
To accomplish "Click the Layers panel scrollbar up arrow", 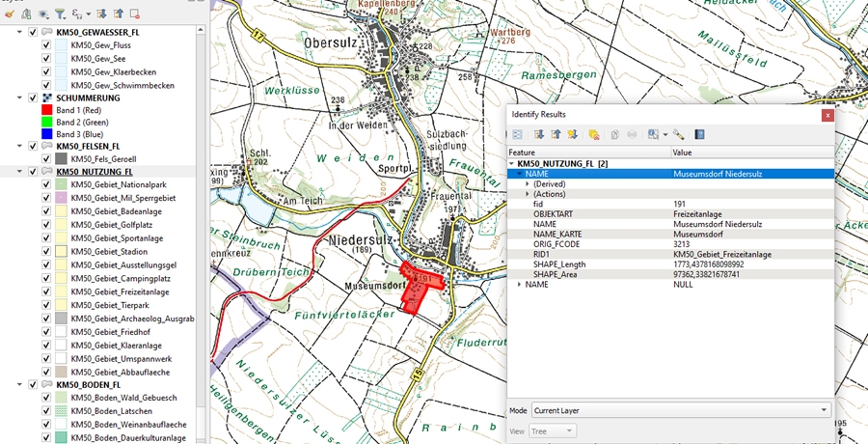I will click(201, 30).
